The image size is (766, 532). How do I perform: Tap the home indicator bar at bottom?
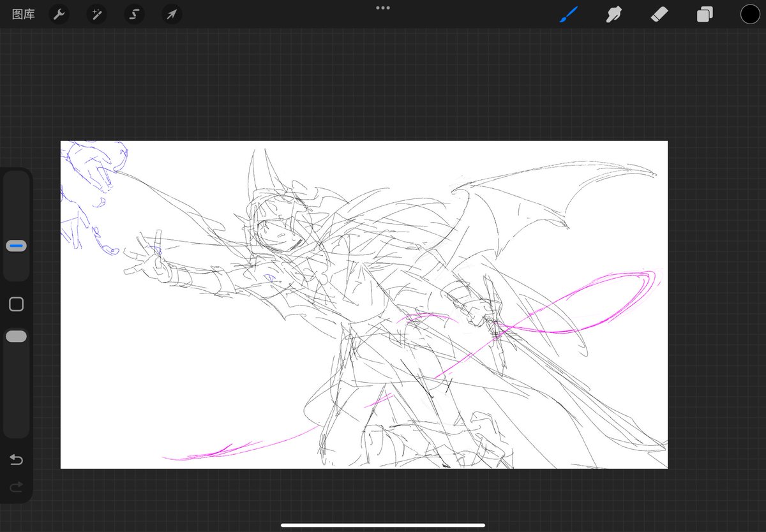click(383, 526)
